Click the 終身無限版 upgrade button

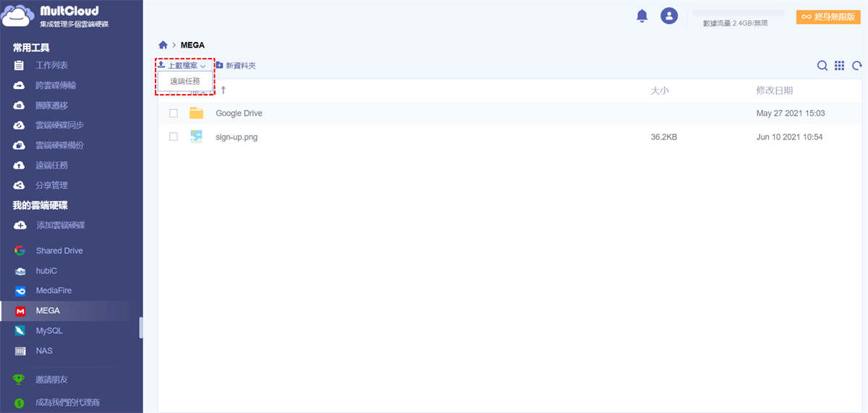tap(828, 17)
